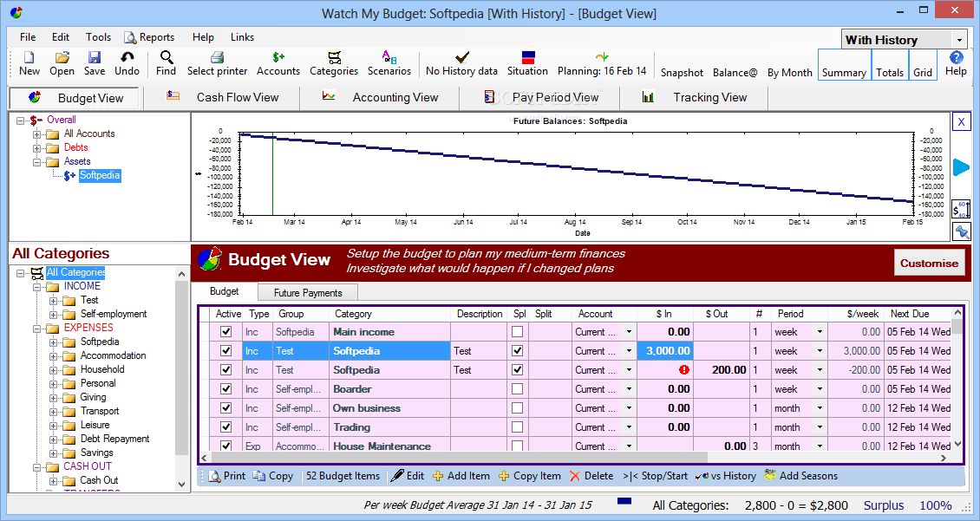Toggle Active checkbox for Boarder row
This screenshot has height=521, width=980.
[x=226, y=389]
